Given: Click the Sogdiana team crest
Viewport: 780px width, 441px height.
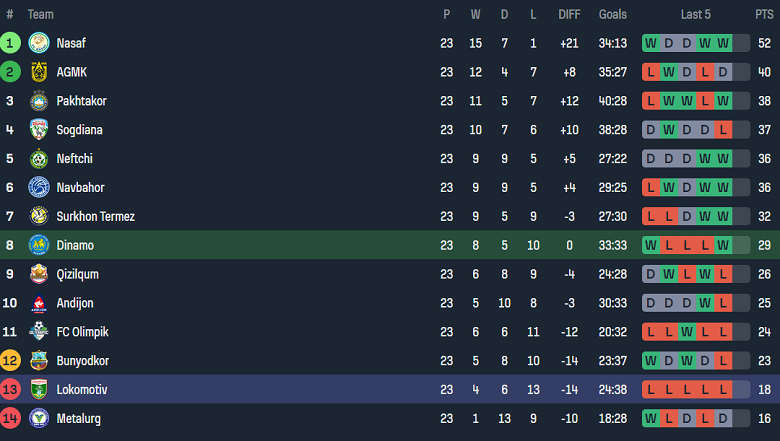Looking at the screenshot, I should (x=39, y=130).
